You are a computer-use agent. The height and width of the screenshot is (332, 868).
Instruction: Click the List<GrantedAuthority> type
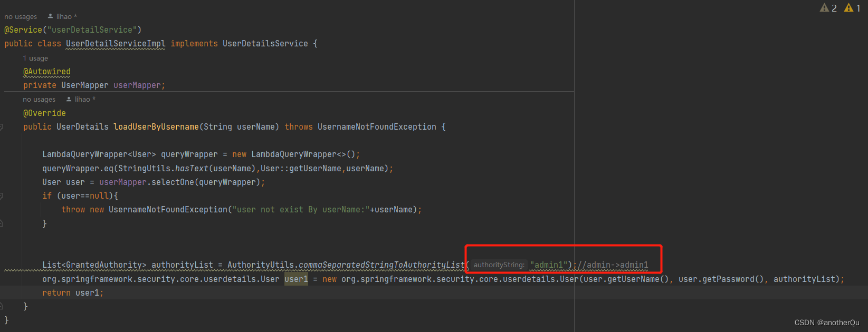pyautogui.click(x=94, y=265)
